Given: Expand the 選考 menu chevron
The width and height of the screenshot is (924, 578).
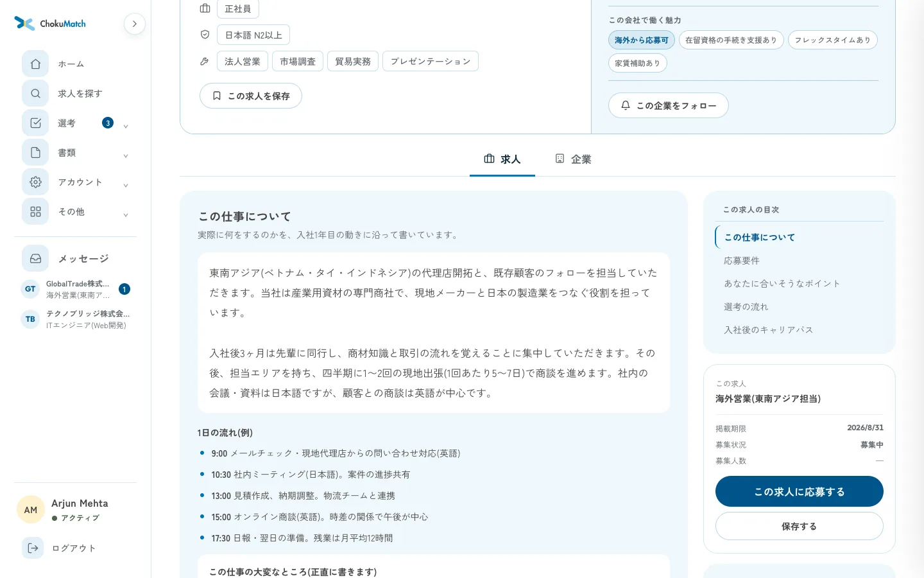Looking at the screenshot, I should pos(126,126).
